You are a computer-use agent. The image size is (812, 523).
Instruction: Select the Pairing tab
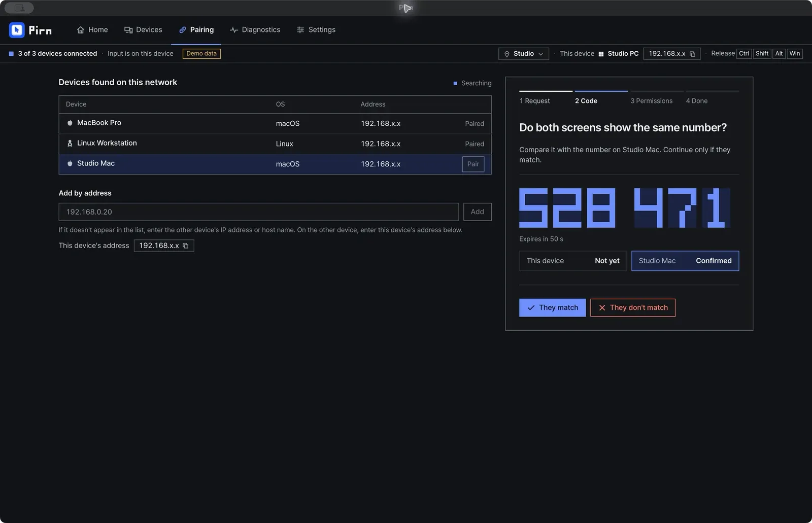tap(196, 30)
